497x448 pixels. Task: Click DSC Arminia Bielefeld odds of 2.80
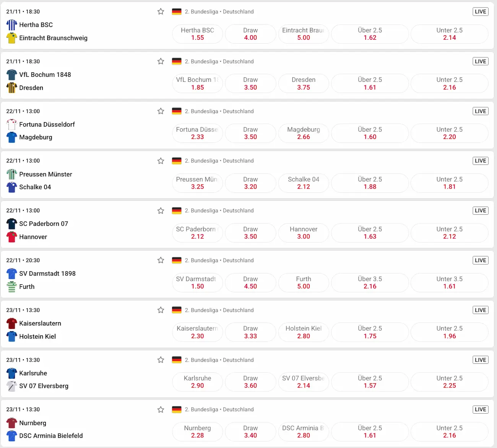coord(304,432)
